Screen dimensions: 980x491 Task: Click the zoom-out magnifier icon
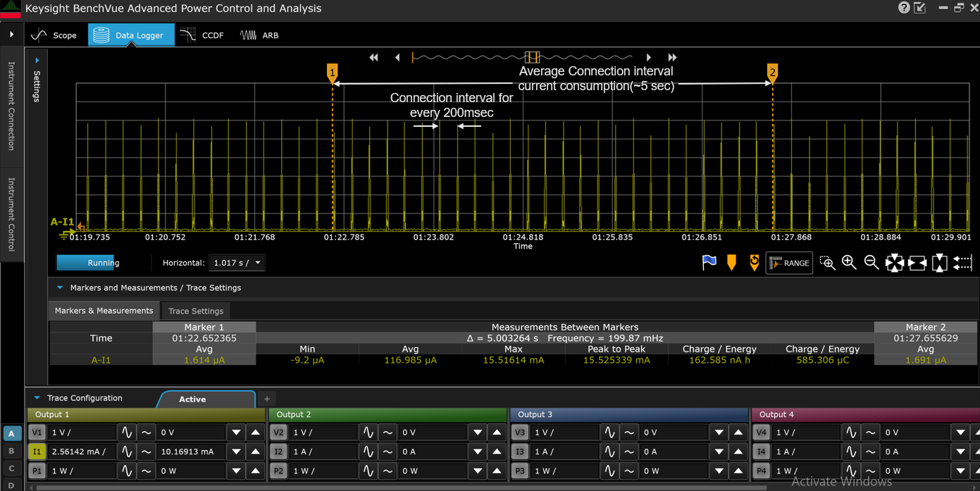(872, 263)
